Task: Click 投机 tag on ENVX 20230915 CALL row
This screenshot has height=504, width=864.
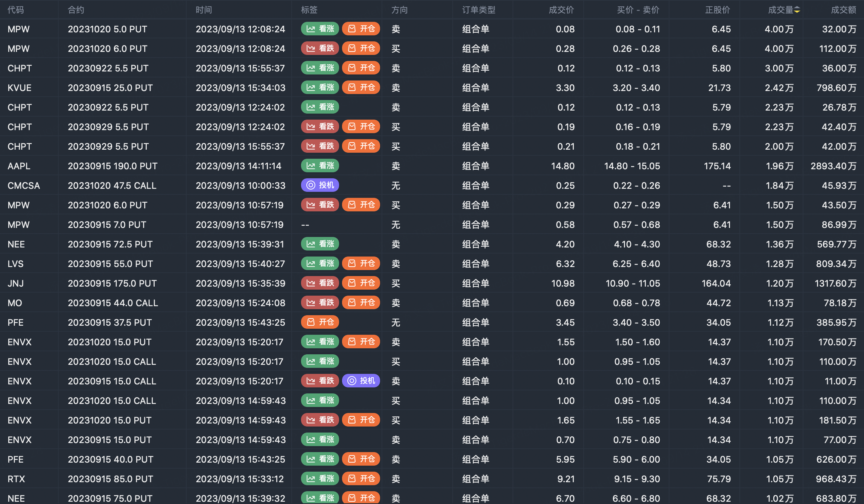Action: click(x=361, y=381)
